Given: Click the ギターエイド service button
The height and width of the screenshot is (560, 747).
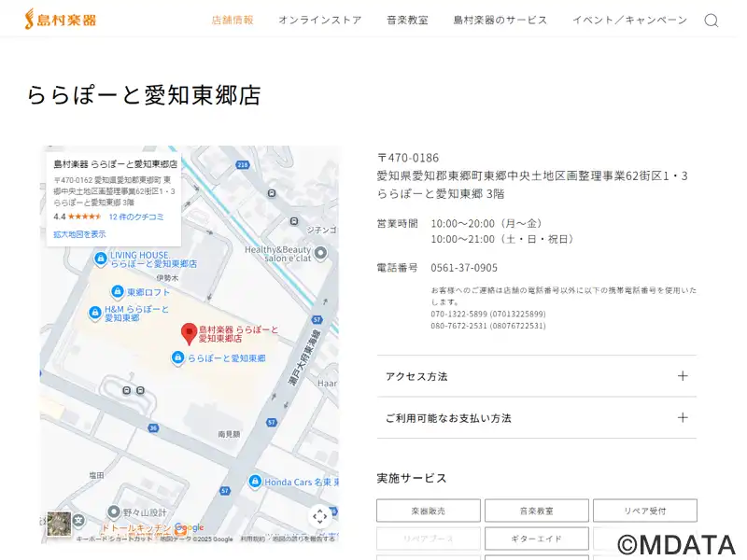Looking at the screenshot, I should [x=536, y=539].
